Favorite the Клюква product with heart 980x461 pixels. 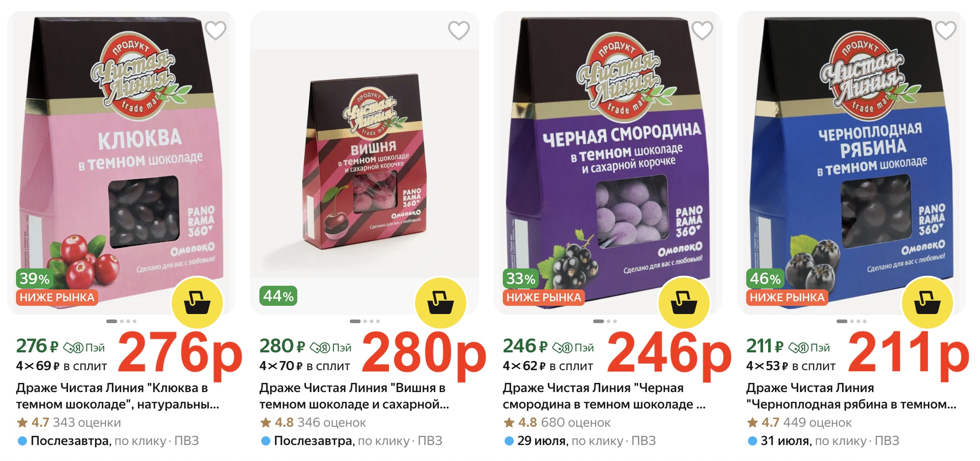[216, 31]
